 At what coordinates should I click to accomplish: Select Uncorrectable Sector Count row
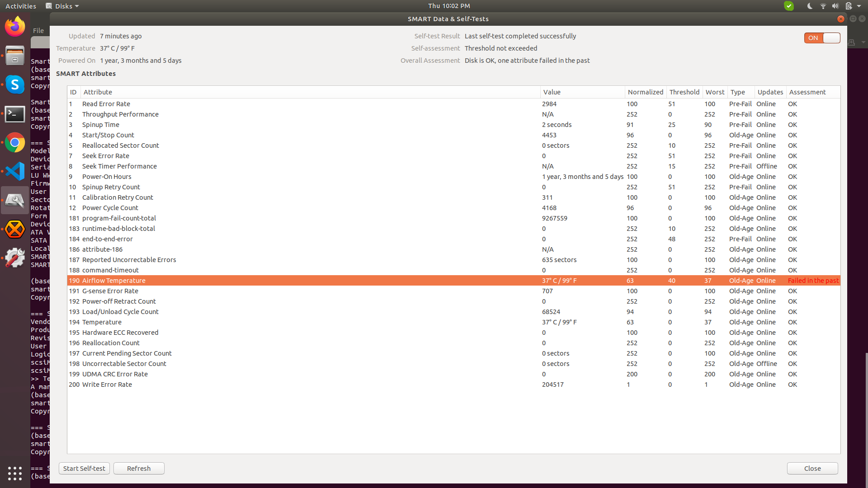pos(454,364)
